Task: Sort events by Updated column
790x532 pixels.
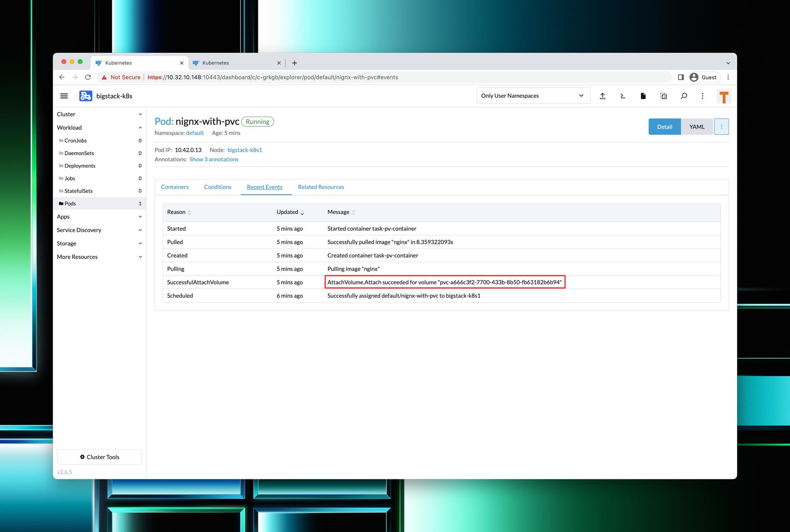Action: [290, 212]
